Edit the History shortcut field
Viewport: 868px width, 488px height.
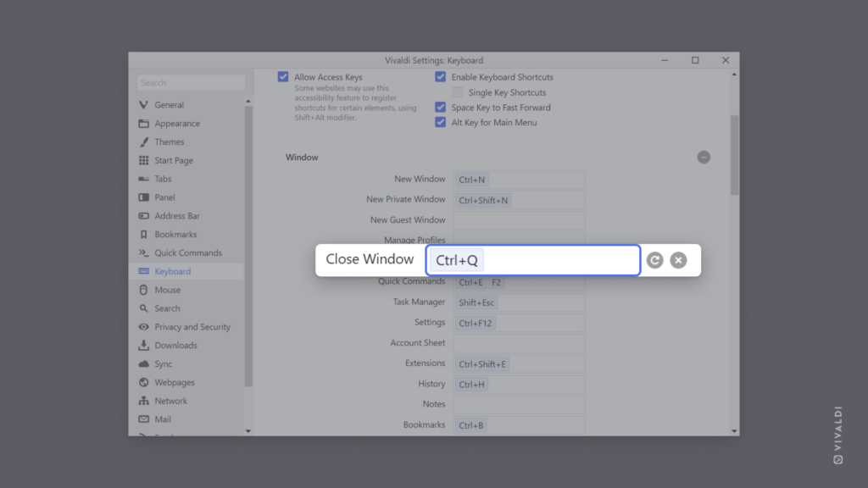click(x=520, y=385)
